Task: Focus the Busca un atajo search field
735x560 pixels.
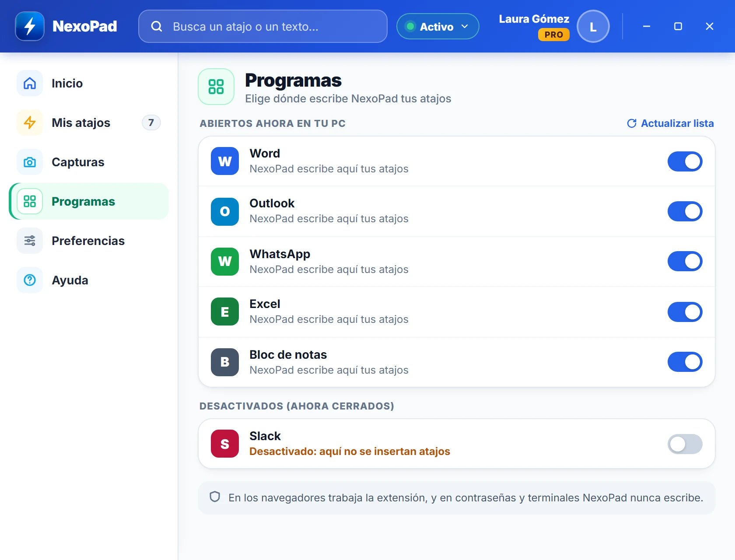Action: [x=263, y=27]
